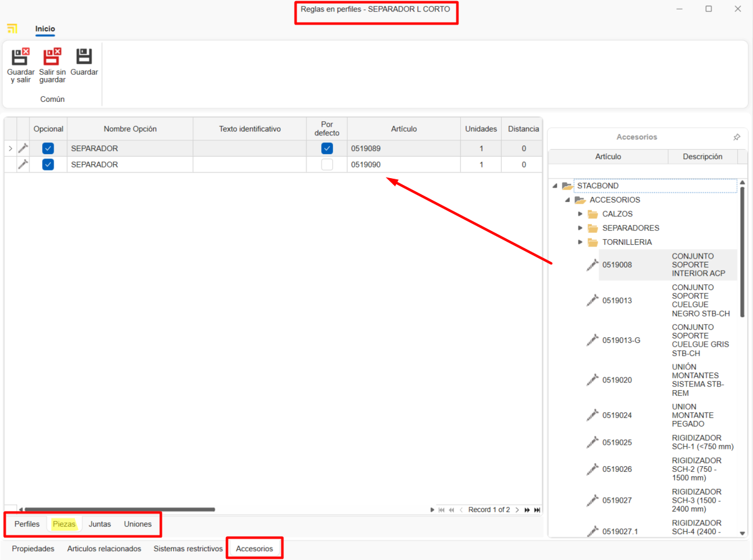The height and width of the screenshot is (560, 753).
Task: Toggle Opcional checkbox in 0519090 row
Action: (48, 165)
